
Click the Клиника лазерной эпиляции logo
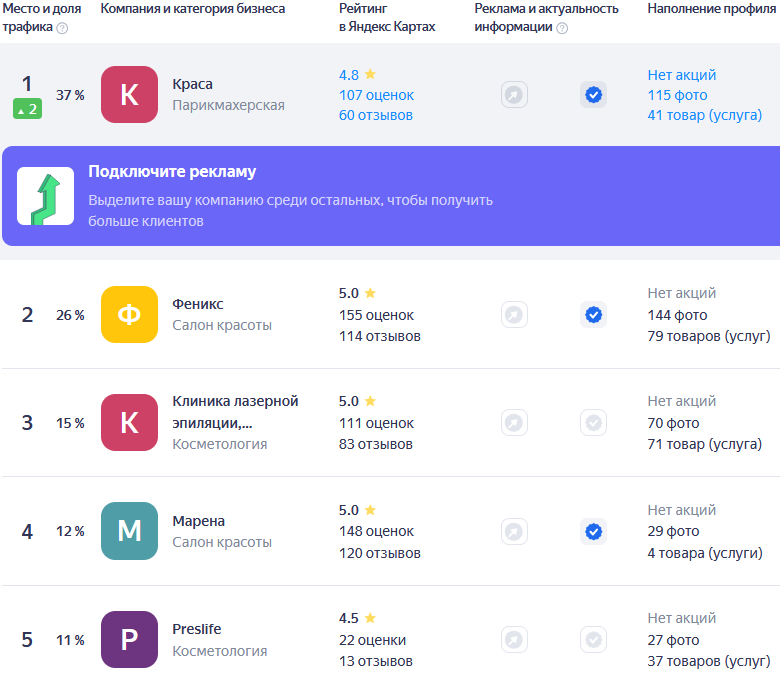(x=129, y=422)
